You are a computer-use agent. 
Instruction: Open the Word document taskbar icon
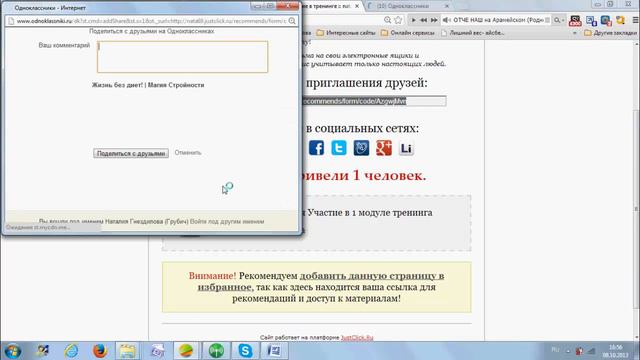274,351
